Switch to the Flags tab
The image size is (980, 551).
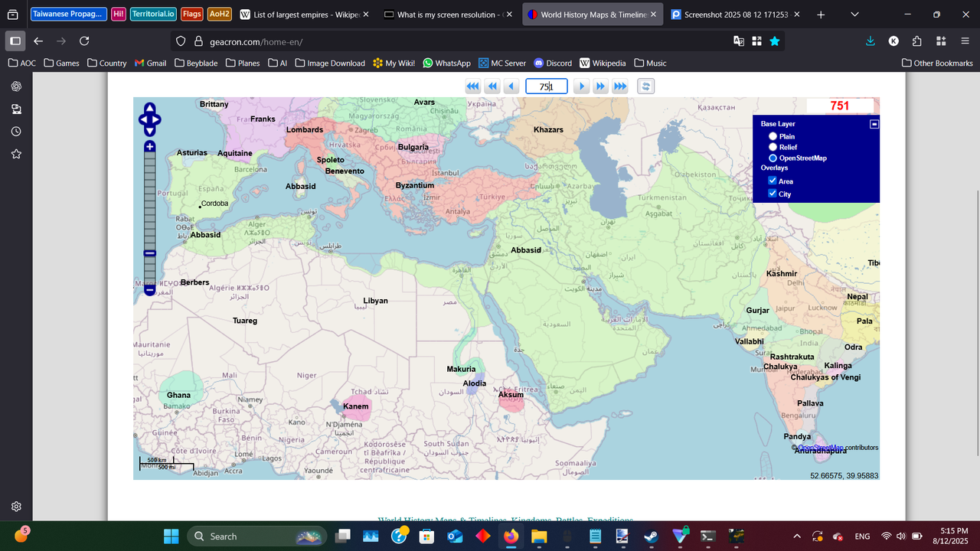192,15
